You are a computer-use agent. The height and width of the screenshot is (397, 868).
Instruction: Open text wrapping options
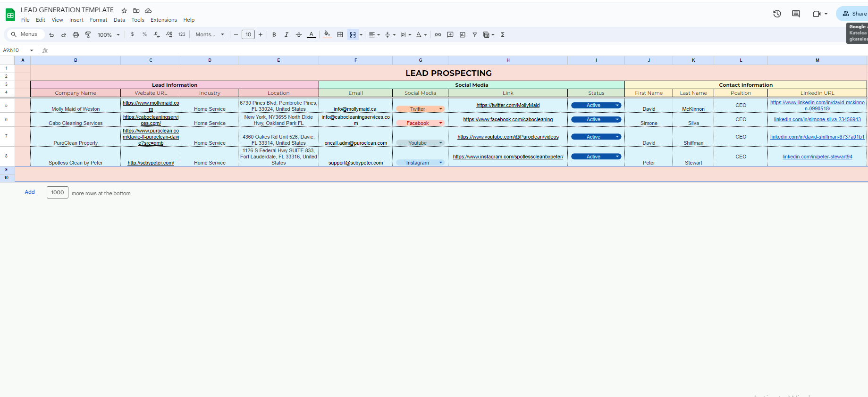coord(406,34)
